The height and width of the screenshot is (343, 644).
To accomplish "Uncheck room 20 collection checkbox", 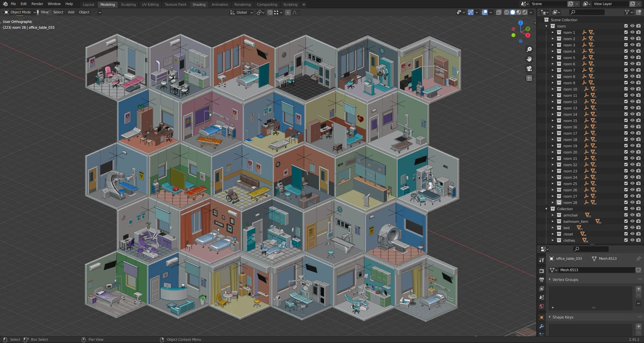I will 626,152.
